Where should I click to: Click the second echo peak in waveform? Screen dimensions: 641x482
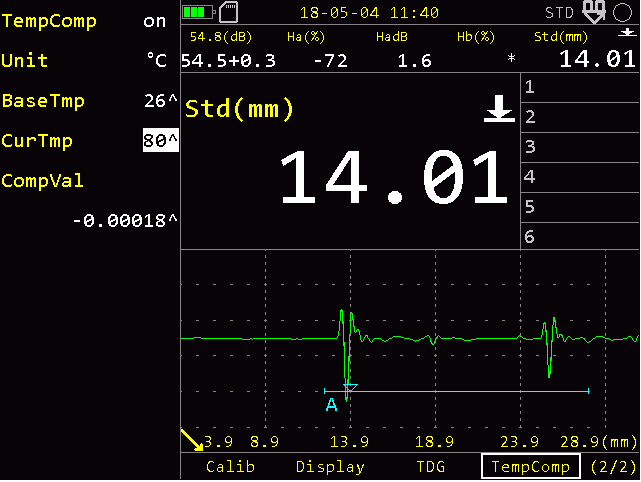(549, 347)
